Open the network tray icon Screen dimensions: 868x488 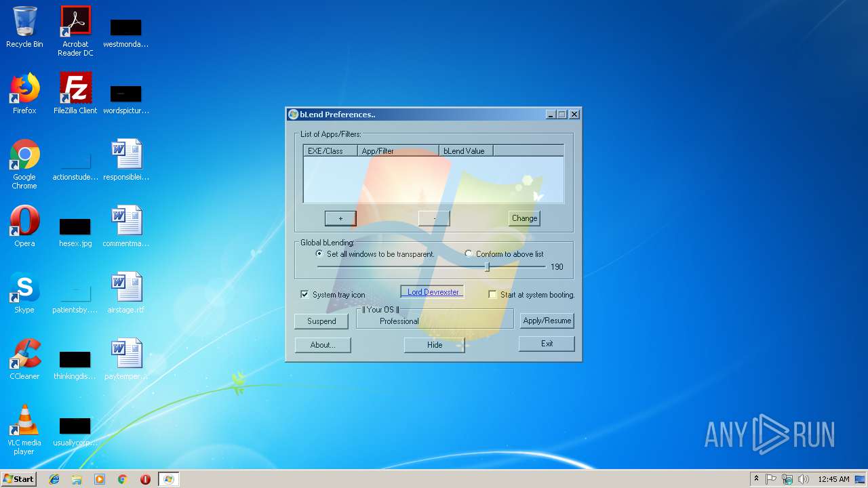pyautogui.click(x=787, y=479)
